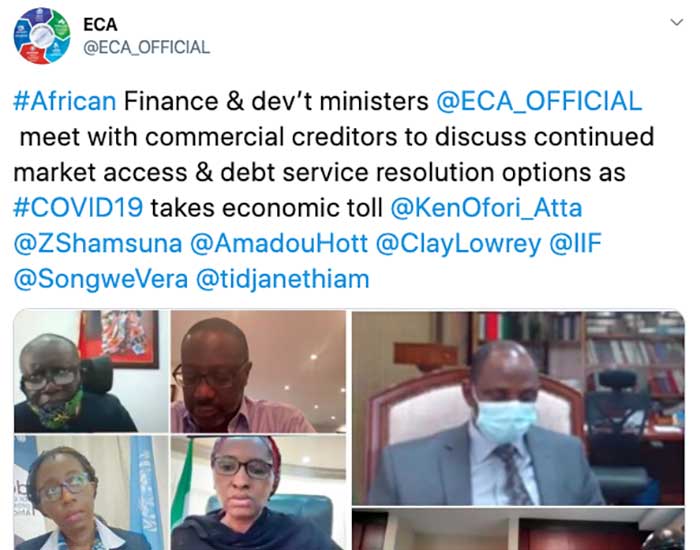Click the @ECA_OFFICIAL handle under the name
This screenshot has width=700, height=550.
pos(146,47)
